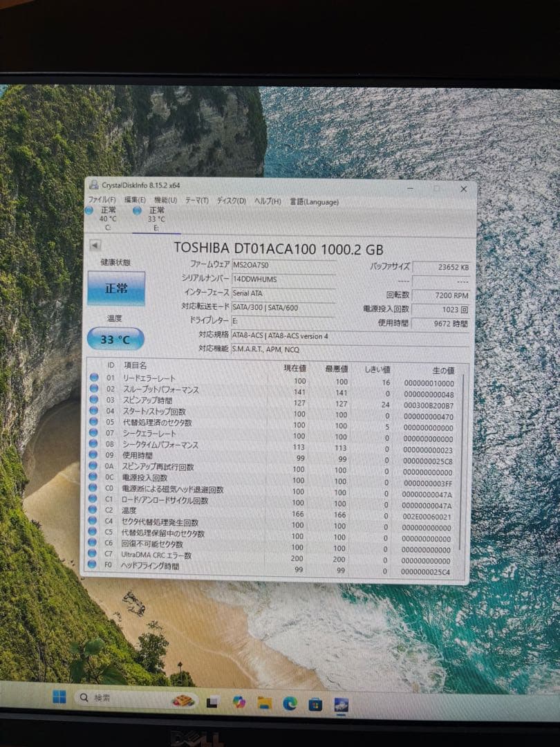Click the previous disk arrow button
The width and height of the screenshot is (560, 747).
[x=95, y=246]
